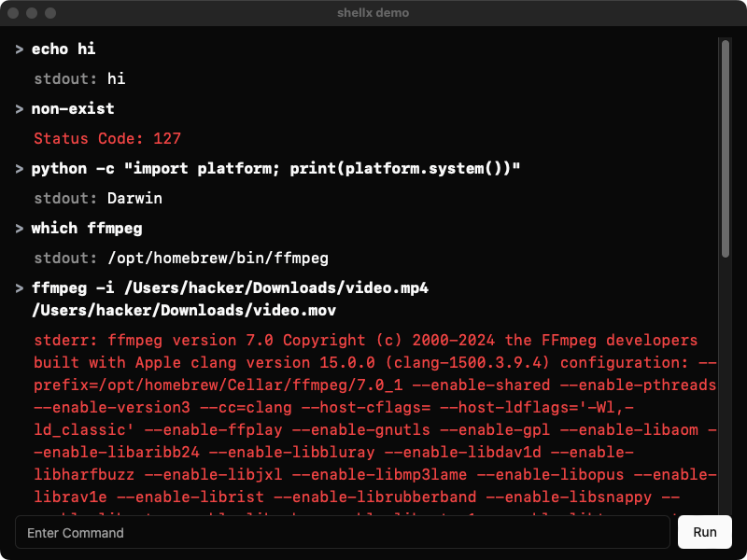
Task: Click the prompt arrow beside ffmpeg -i command
Action: click(x=20, y=288)
